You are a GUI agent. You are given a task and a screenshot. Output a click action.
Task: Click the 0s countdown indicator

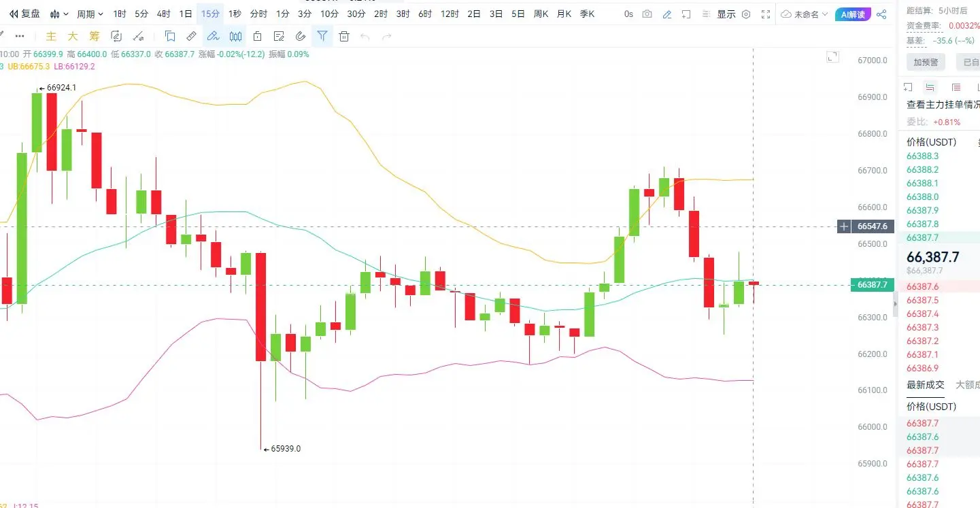click(x=628, y=14)
